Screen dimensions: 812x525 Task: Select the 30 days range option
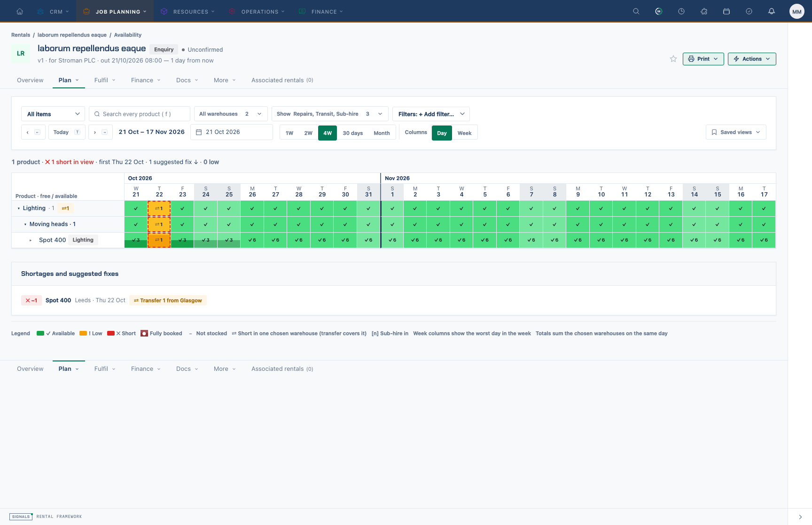click(x=353, y=133)
